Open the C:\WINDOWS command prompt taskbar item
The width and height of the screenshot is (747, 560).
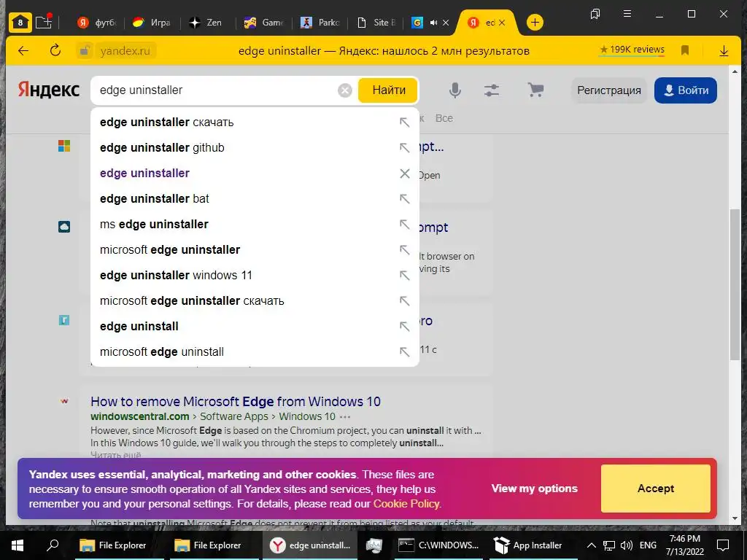439,545
